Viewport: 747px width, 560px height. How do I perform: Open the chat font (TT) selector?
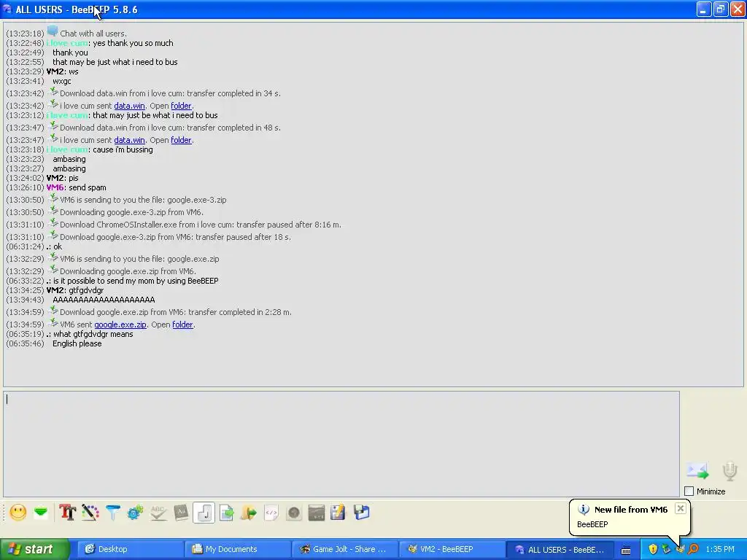coord(68,513)
